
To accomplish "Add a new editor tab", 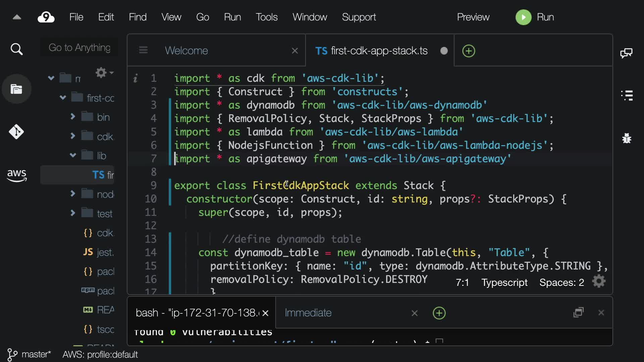I will tap(469, 51).
